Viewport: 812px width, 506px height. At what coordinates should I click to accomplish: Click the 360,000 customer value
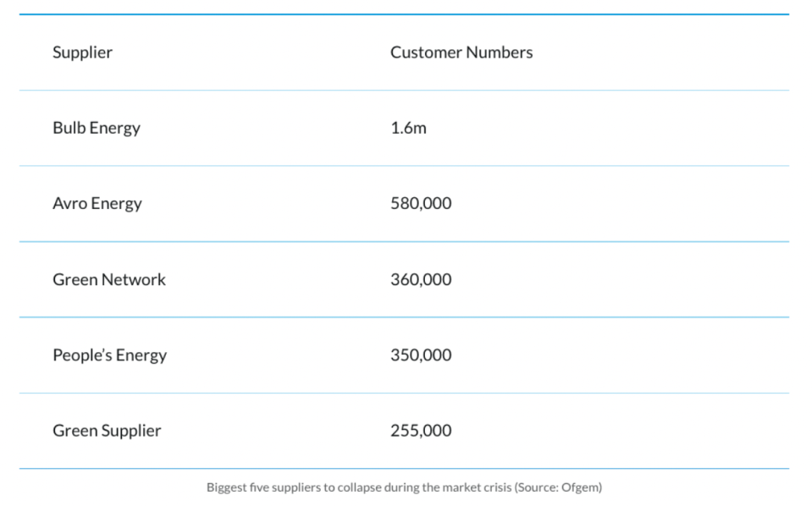pos(421,279)
